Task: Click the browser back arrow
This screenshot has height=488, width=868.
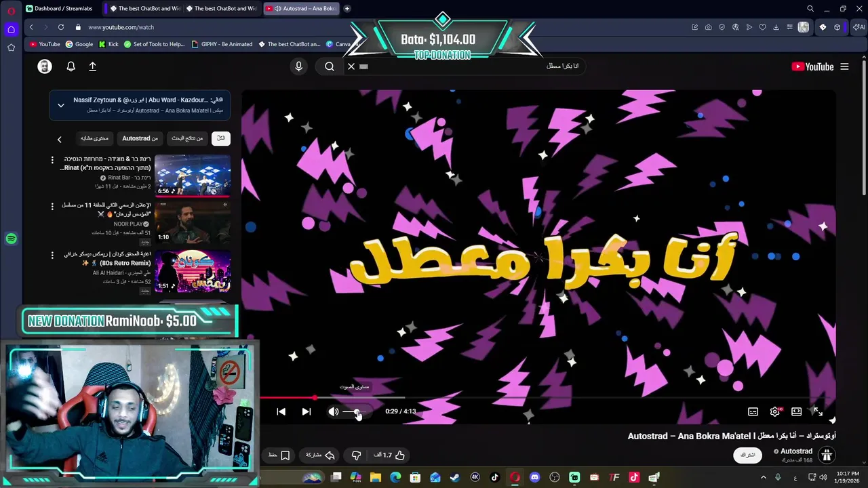Action: [x=31, y=27]
